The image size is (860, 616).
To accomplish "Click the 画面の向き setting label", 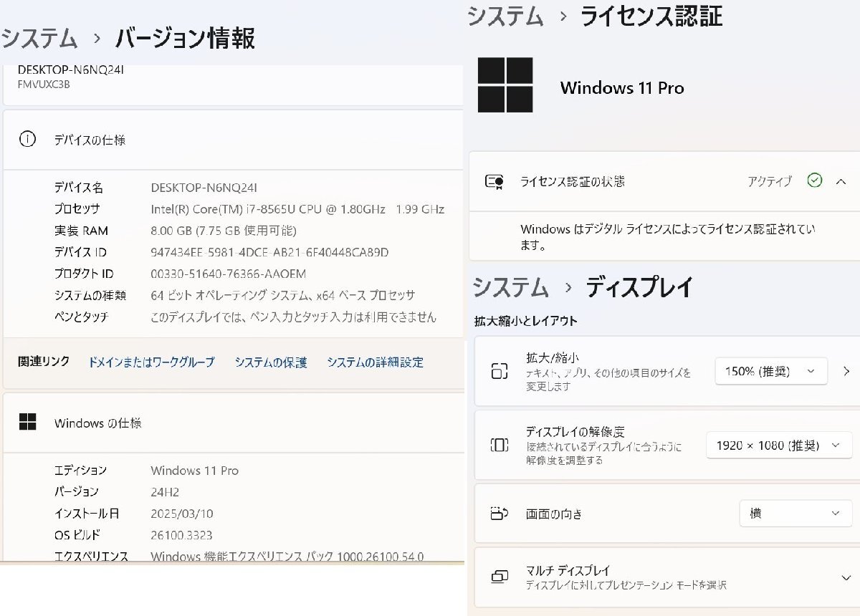I will coord(554,514).
